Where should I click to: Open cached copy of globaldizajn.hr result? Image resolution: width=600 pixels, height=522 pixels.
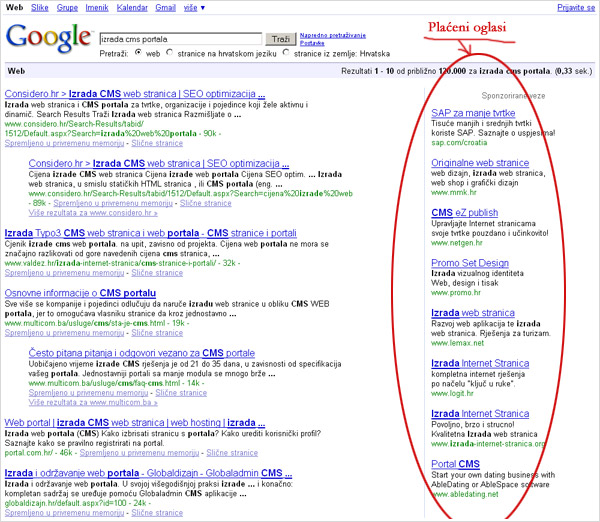coord(64,513)
